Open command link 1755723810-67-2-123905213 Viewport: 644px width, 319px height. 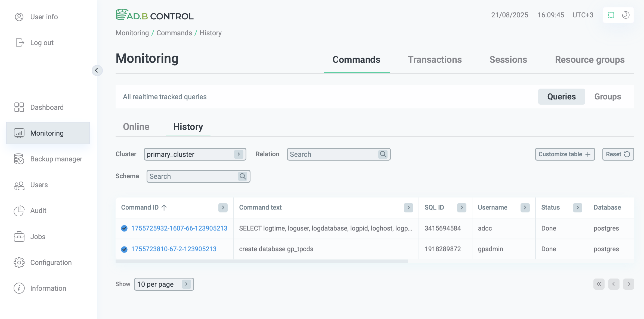[174, 249]
